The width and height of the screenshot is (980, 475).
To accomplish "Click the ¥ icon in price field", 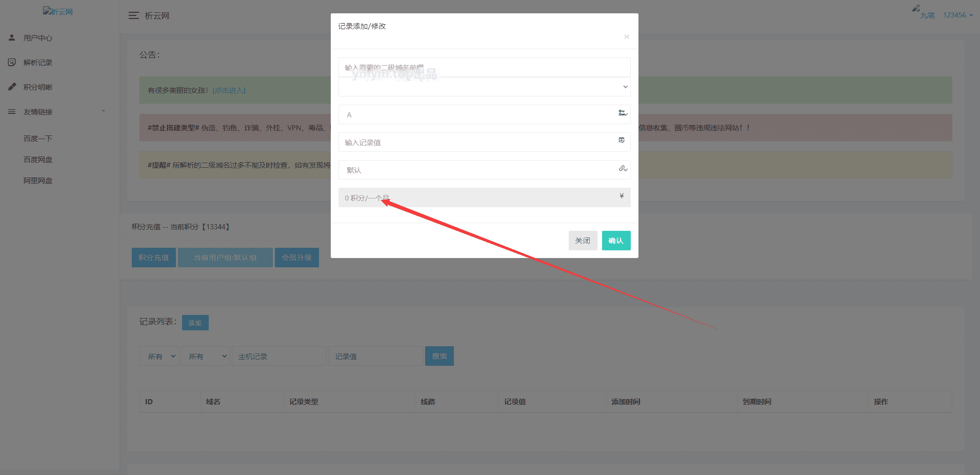I will click(622, 195).
